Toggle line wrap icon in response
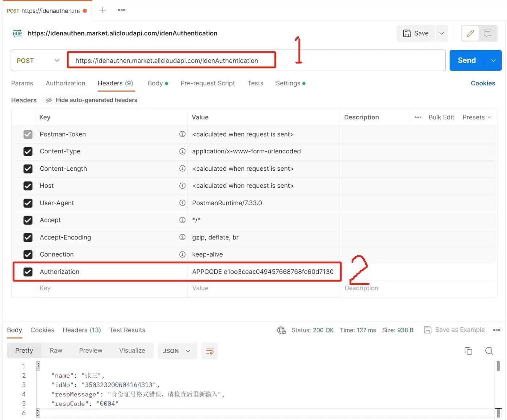The height and width of the screenshot is (420, 507). pos(210,351)
